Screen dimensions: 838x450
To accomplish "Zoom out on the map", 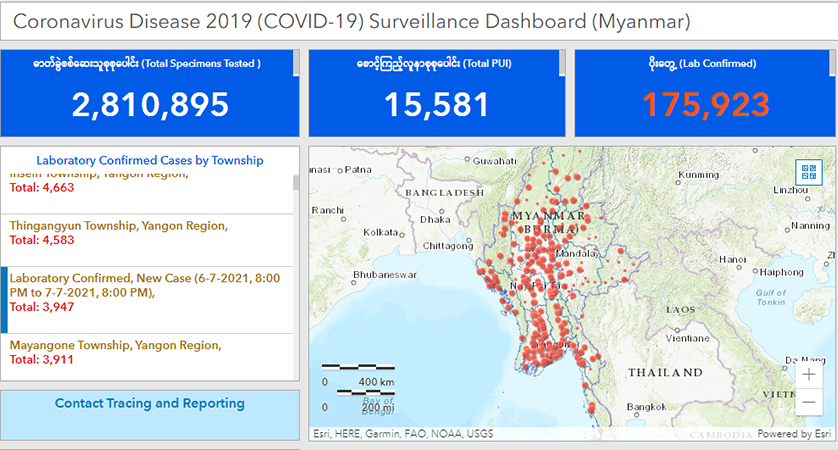I will [x=809, y=402].
